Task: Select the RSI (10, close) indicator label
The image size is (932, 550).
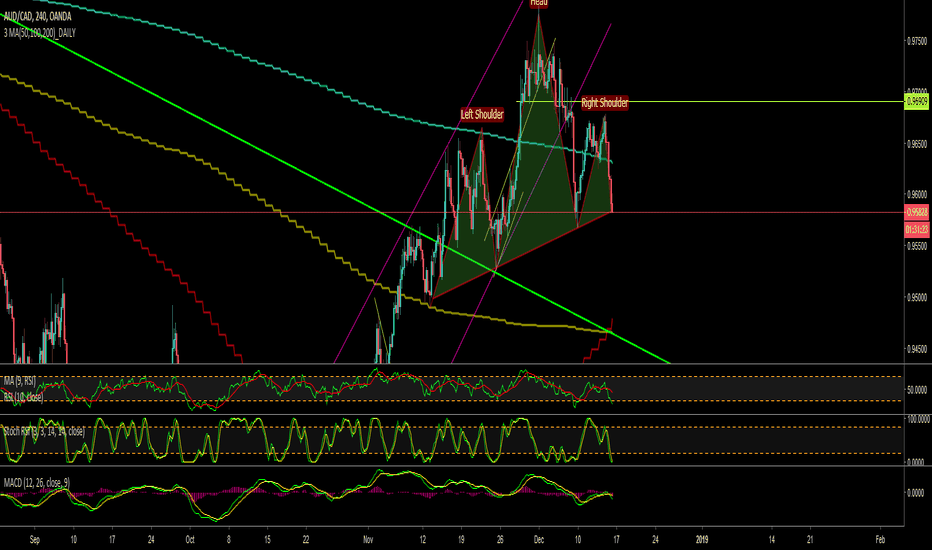Action: click(x=23, y=397)
